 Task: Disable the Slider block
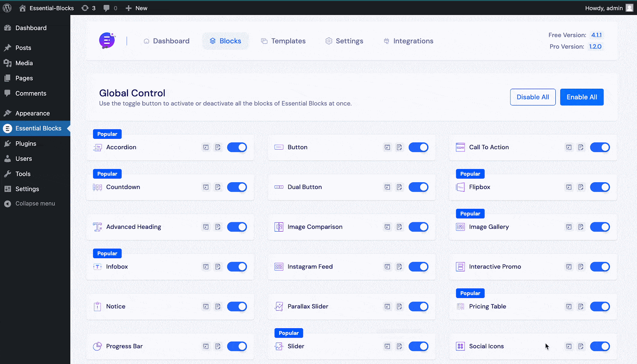418,346
